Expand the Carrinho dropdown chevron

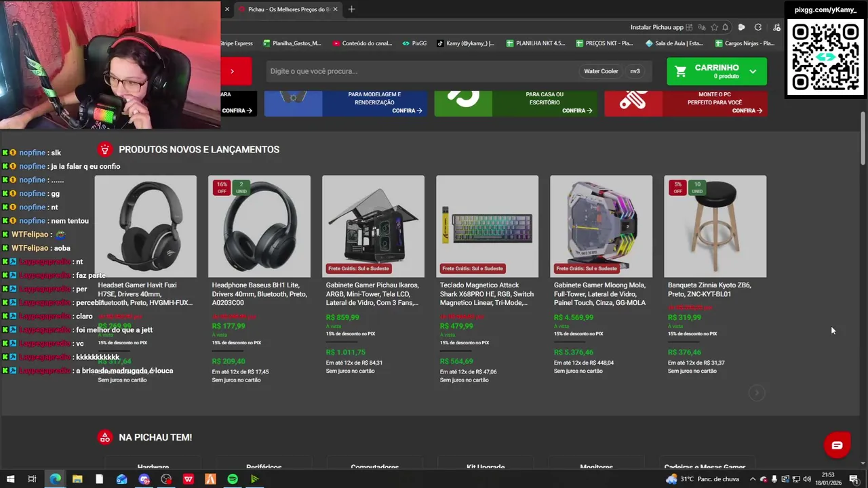[753, 71]
